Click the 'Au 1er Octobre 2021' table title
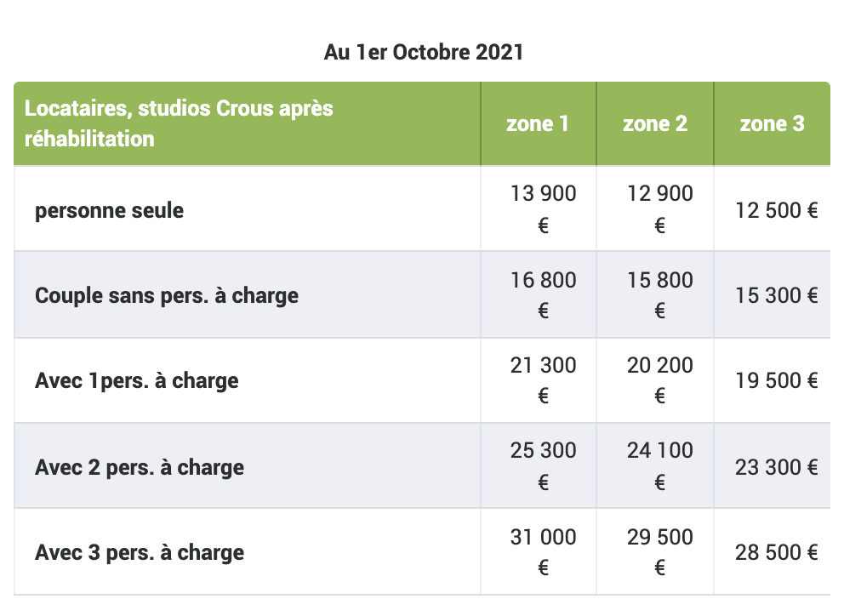The image size is (844, 616). point(423,53)
